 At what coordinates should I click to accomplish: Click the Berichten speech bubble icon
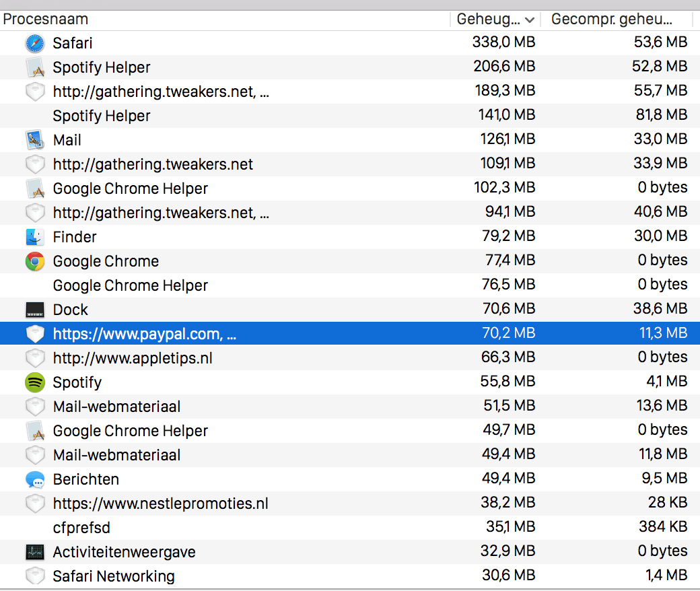click(35, 479)
